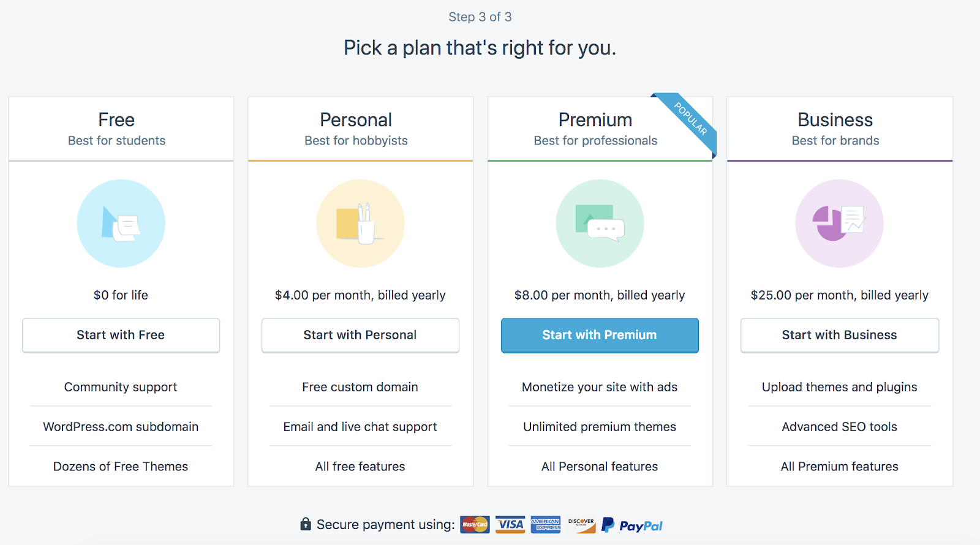
Task: Click the American Express logo
Action: click(x=545, y=525)
